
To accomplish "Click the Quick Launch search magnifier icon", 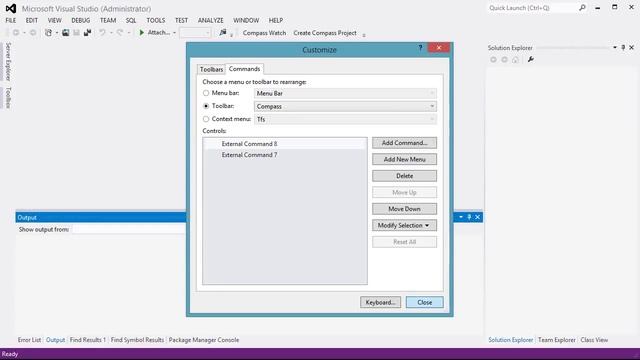I will [x=582, y=8].
